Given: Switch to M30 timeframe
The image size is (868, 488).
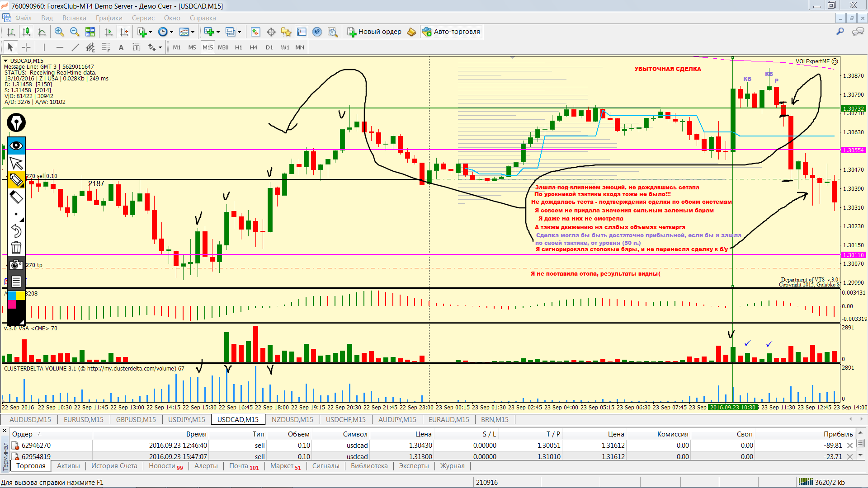Looking at the screenshot, I should click(x=223, y=47).
